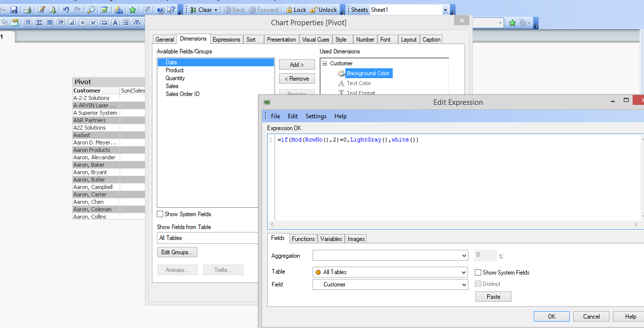Click the green star bookmark icon next to Quick Chart
644x328 pixels.
tap(133, 9)
